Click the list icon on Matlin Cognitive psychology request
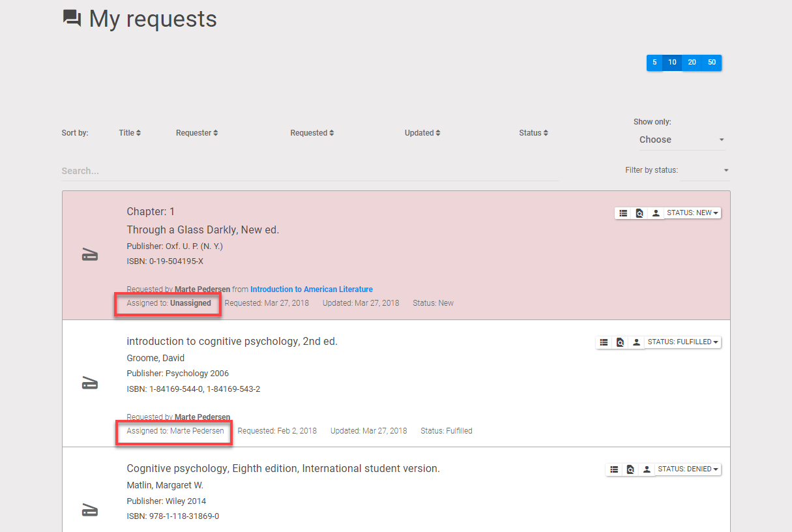The image size is (792, 532). click(614, 469)
